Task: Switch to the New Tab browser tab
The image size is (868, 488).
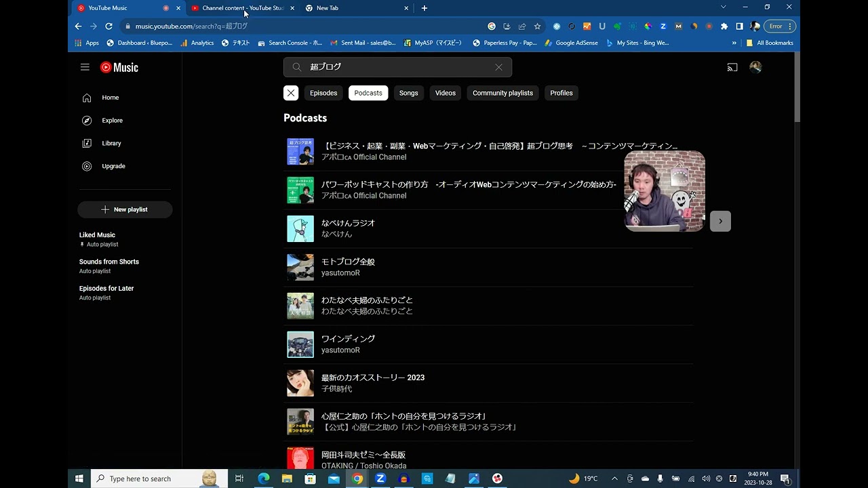Action: click(357, 8)
